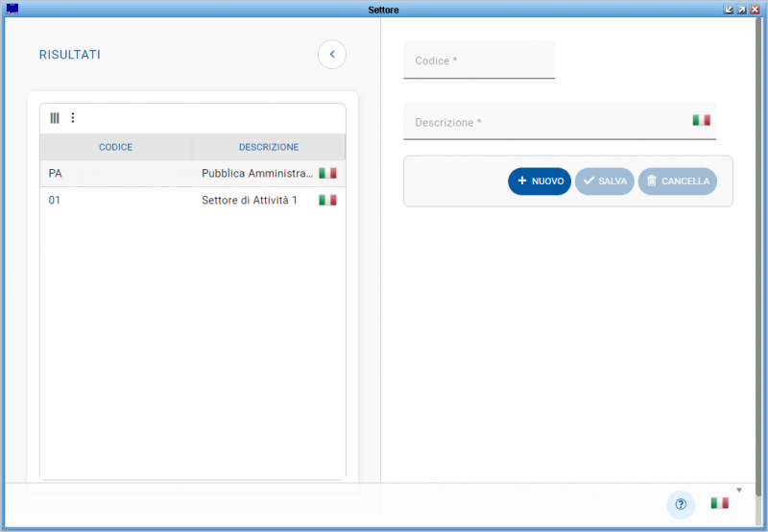Screen dimensions: 768x532
Task: Click the Risultati panel heading
Action: pyautogui.click(x=69, y=55)
